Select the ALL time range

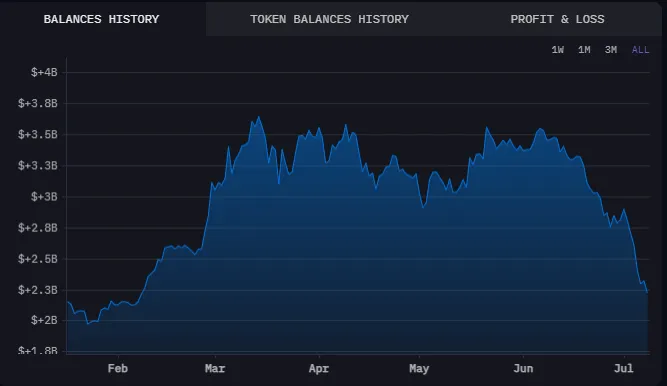coord(640,50)
